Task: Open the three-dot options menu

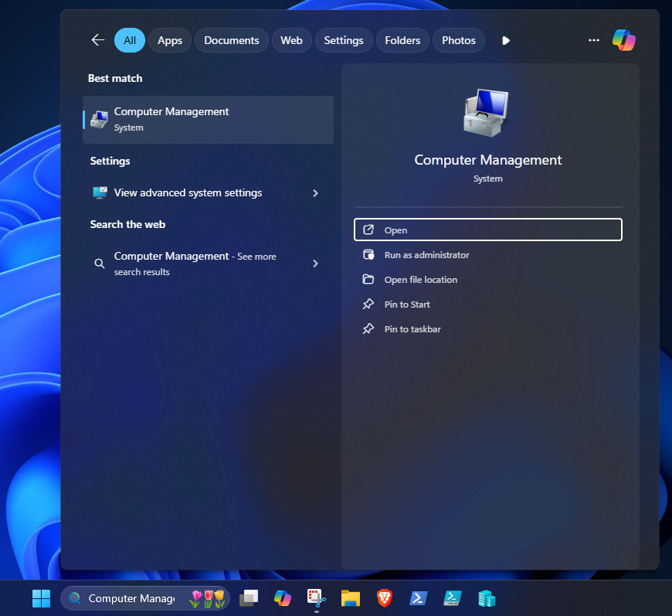Action: 593,40
